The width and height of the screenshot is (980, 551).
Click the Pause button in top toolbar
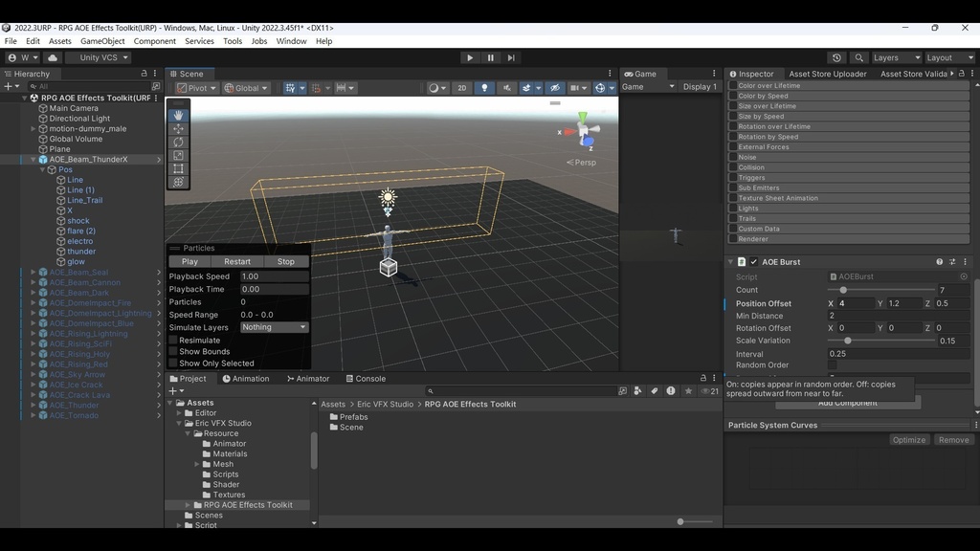(x=491, y=57)
